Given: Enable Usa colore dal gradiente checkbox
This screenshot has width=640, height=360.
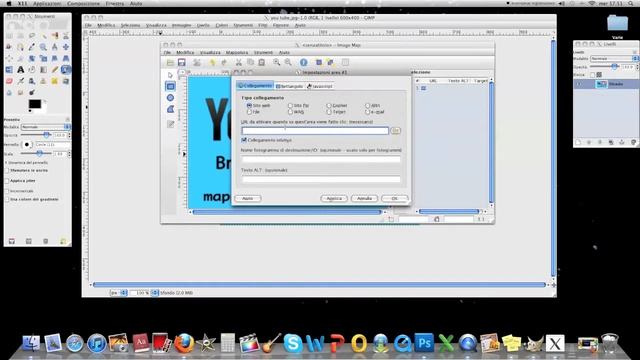Looking at the screenshot, I should point(7,200).
